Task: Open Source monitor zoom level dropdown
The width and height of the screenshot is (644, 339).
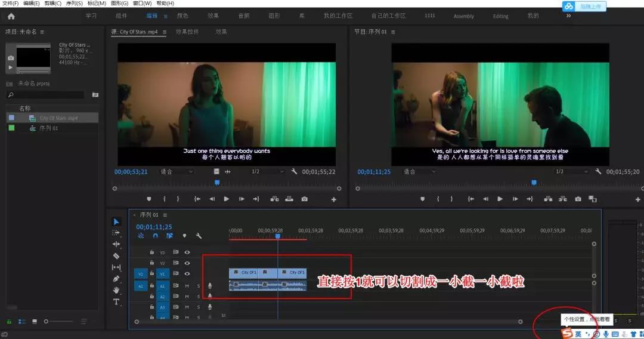Action: tap(177, 172)
